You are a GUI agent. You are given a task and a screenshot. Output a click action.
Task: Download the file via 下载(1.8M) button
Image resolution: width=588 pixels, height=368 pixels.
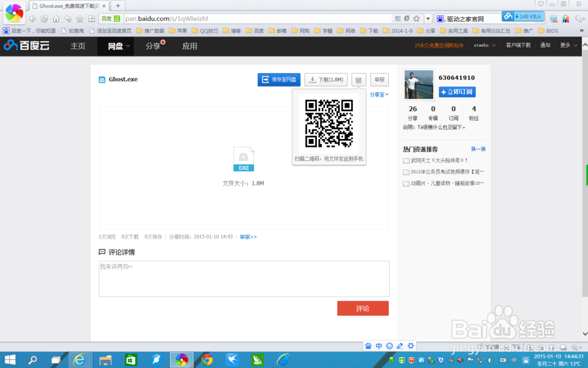point(326,79)
